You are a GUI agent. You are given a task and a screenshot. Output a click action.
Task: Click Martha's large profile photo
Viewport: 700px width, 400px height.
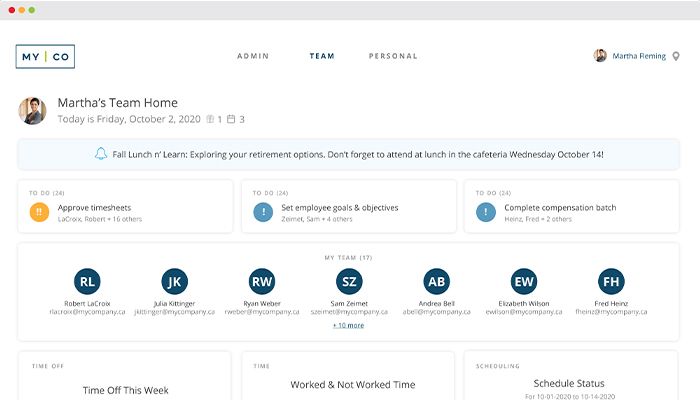(x=33, y=111)
